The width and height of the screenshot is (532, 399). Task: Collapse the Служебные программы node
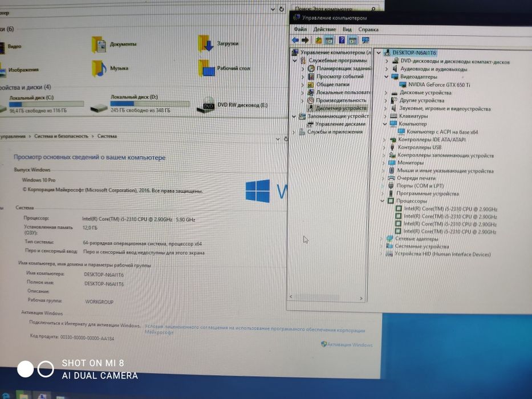294,60
